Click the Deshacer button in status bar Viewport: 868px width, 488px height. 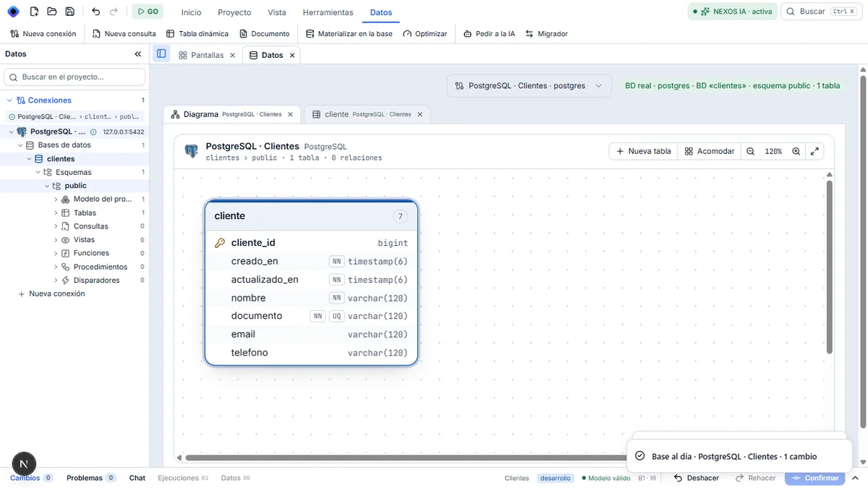point(696,478)
